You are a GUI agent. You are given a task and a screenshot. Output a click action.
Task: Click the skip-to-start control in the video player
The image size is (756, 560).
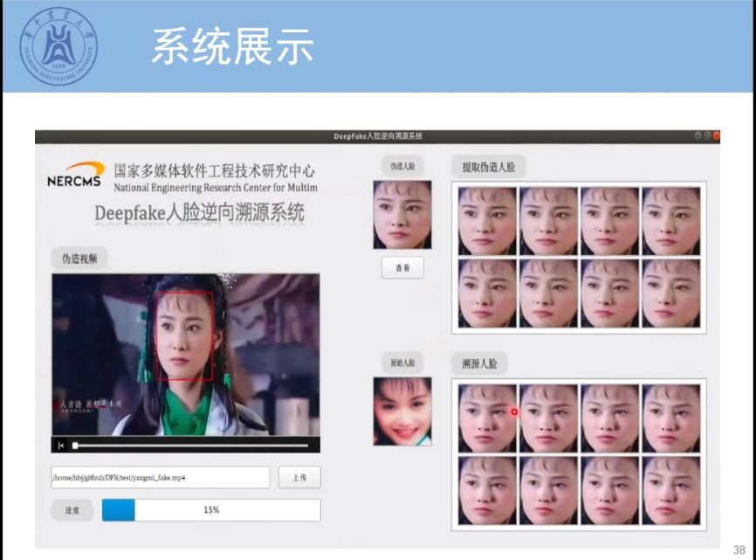pyautogui.click(x=61, y=446)
